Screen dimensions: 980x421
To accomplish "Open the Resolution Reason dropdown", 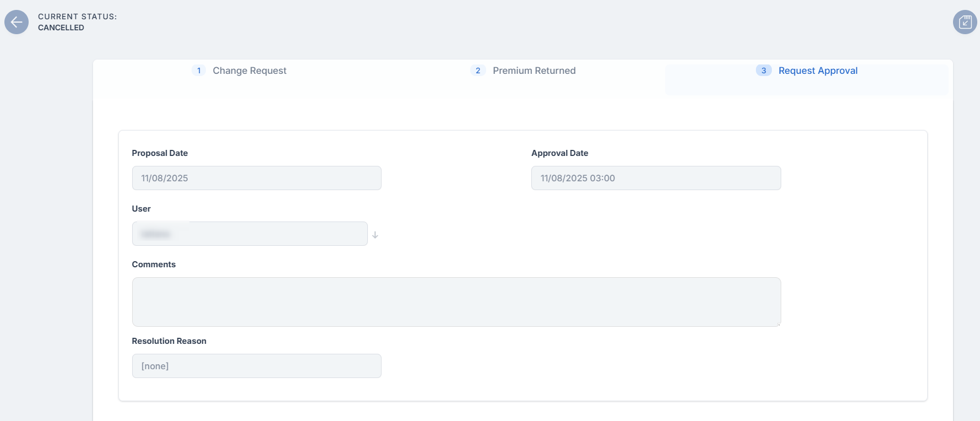I will click(257, 366).
